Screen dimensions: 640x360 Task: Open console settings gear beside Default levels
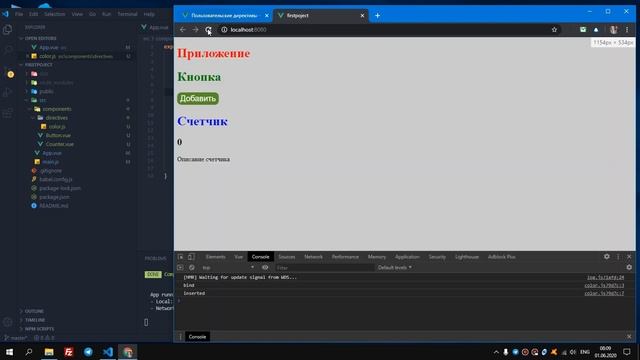point(629,267)
